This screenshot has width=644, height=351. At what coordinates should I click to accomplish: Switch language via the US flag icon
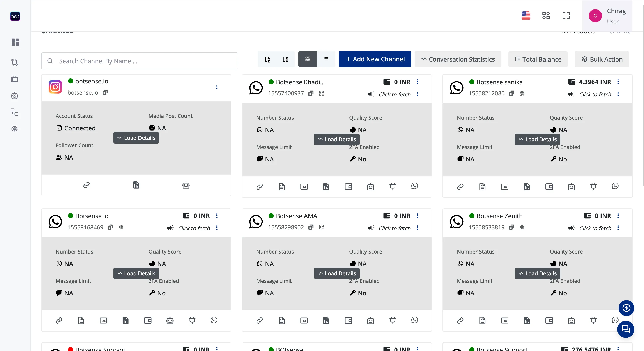coord(526,16)
